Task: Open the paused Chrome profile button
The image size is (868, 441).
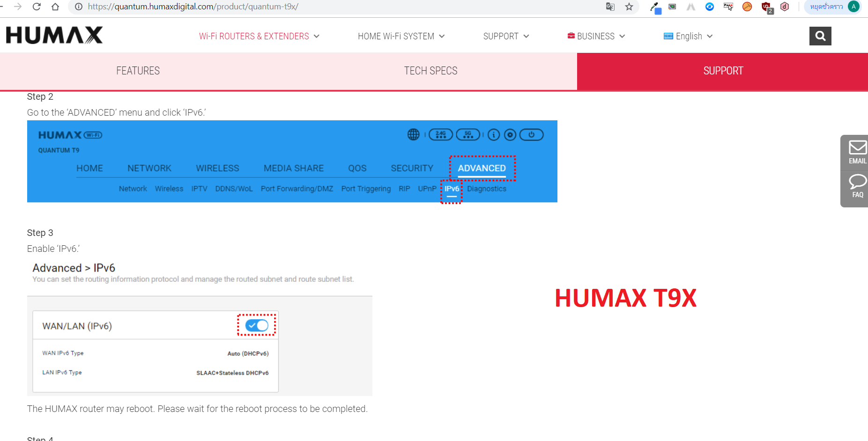Action: (833, 7)
